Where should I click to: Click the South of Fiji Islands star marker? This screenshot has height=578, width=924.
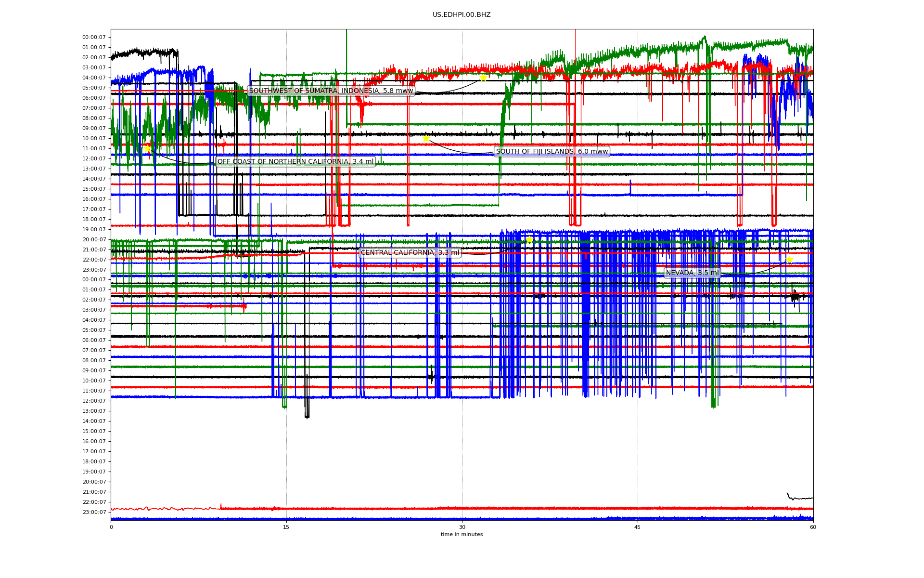click(426, 138)
